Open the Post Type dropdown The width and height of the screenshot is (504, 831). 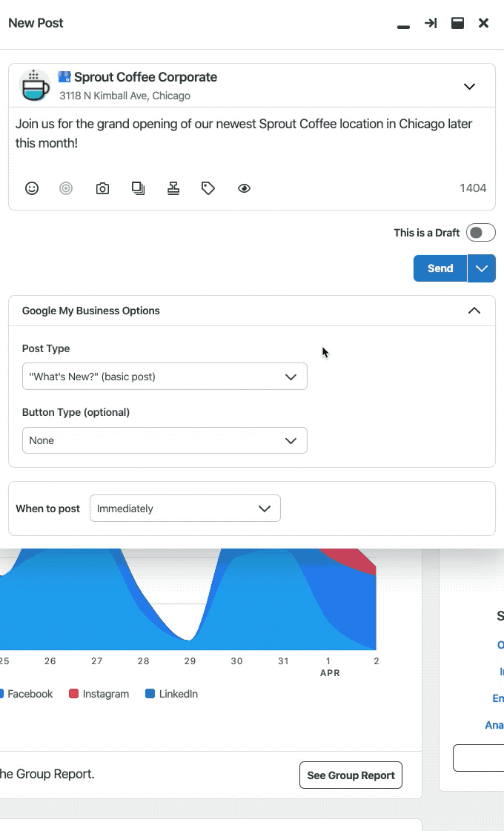coord(165,377)
